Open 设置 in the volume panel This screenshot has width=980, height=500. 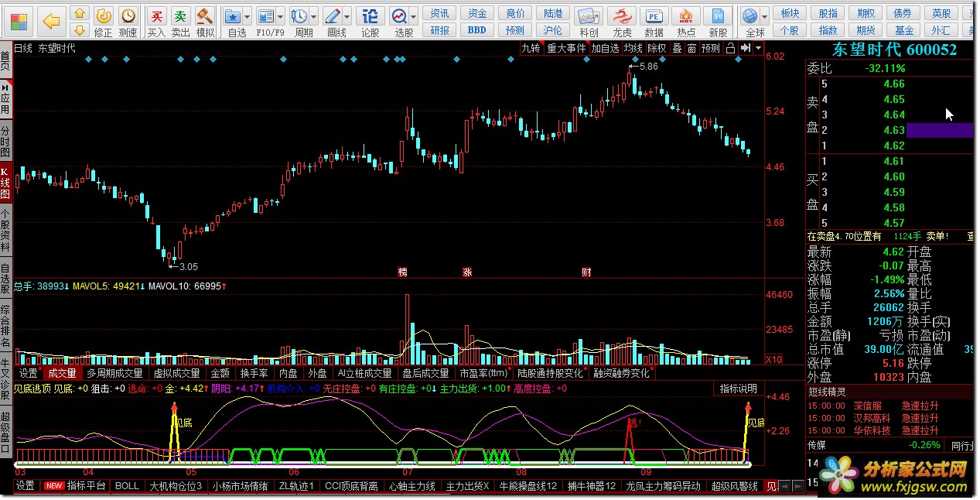tap(28, 373)
